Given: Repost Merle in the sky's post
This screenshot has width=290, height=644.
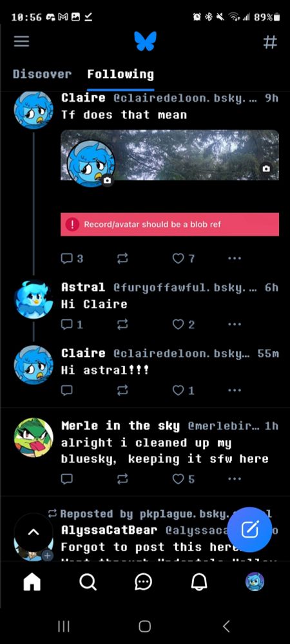Looking at the screenshot, I should tap(122, 479).
